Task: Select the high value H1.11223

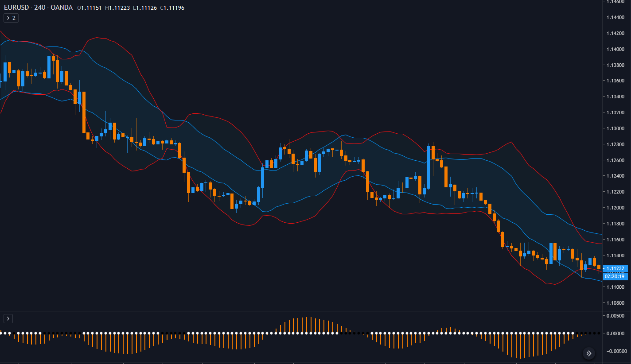Action: pyautogui.click(x=117, y=8)
